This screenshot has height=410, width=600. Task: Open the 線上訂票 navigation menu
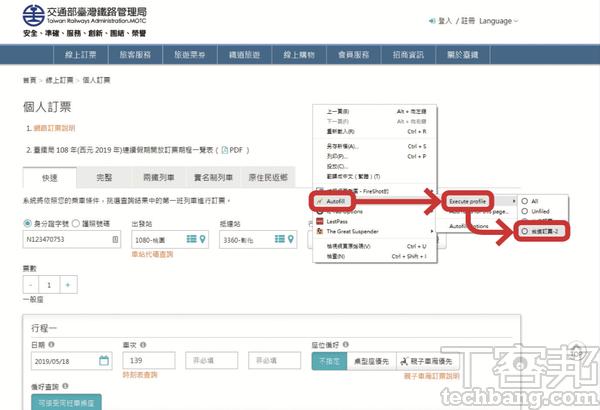[x=81, y=55]
